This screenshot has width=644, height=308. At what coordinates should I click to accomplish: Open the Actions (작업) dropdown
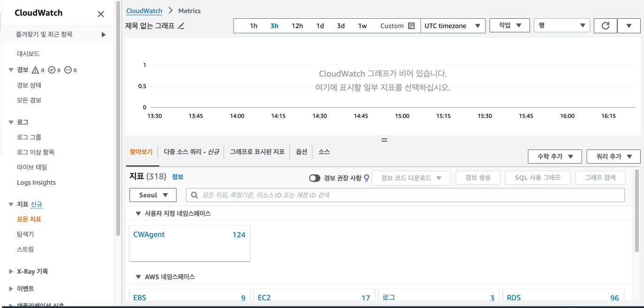pyautogui.click(x=509, y=25)
